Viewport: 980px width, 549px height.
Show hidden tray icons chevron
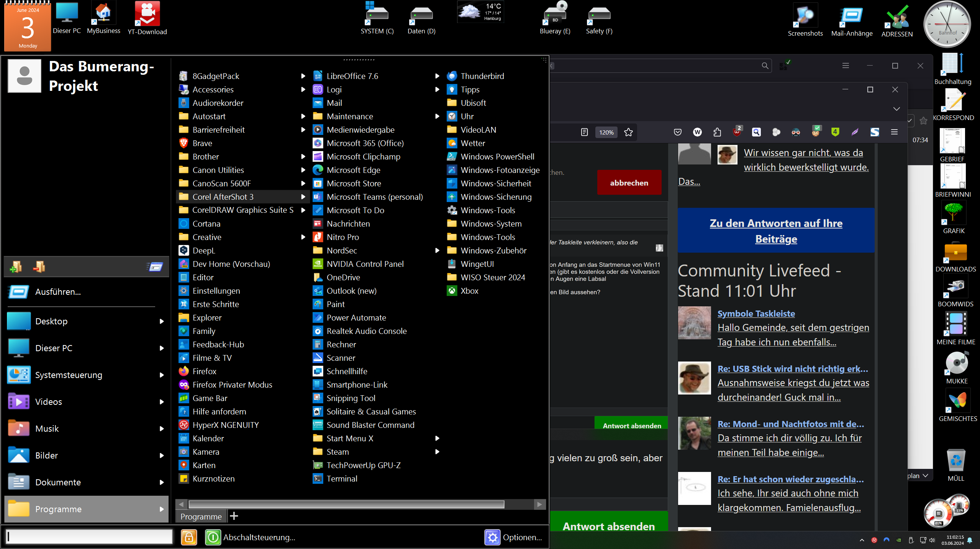click(x=862, y=540)
